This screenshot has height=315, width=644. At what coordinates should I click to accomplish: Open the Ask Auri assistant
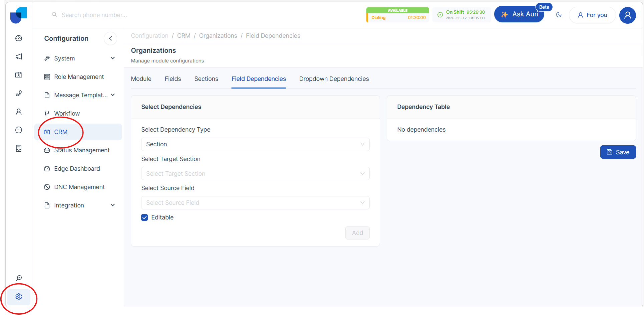click(x=519, y=14)
